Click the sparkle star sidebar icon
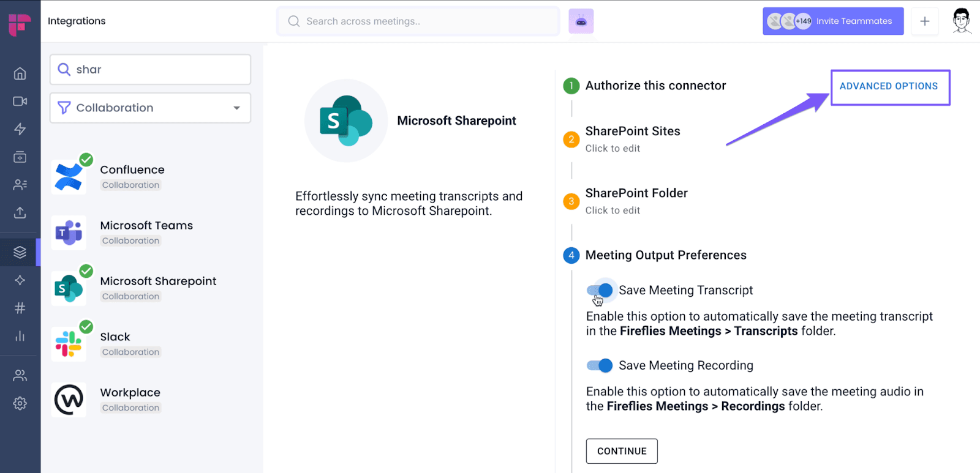 (x=20, y=280)
